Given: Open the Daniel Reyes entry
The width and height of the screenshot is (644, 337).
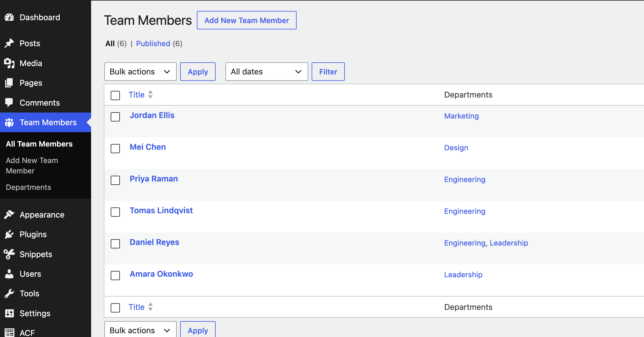Looking at the screenshot, I should tap(154, 242).
